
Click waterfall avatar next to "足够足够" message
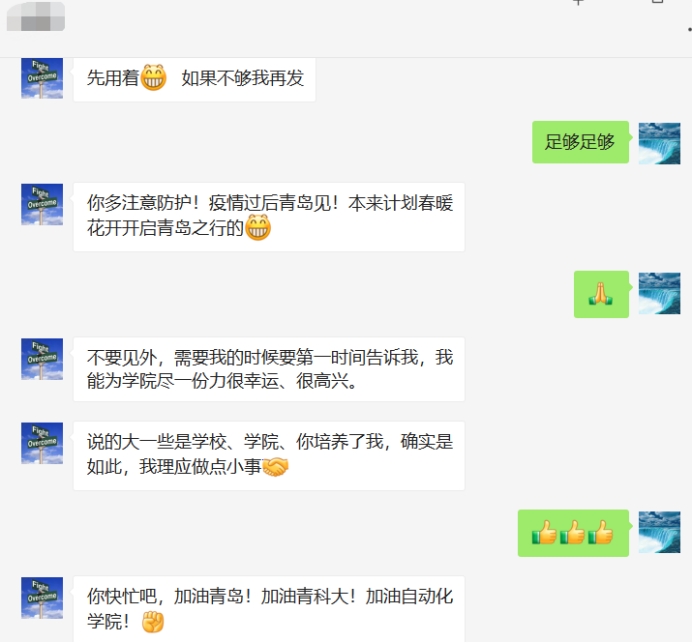coord(659,143)
